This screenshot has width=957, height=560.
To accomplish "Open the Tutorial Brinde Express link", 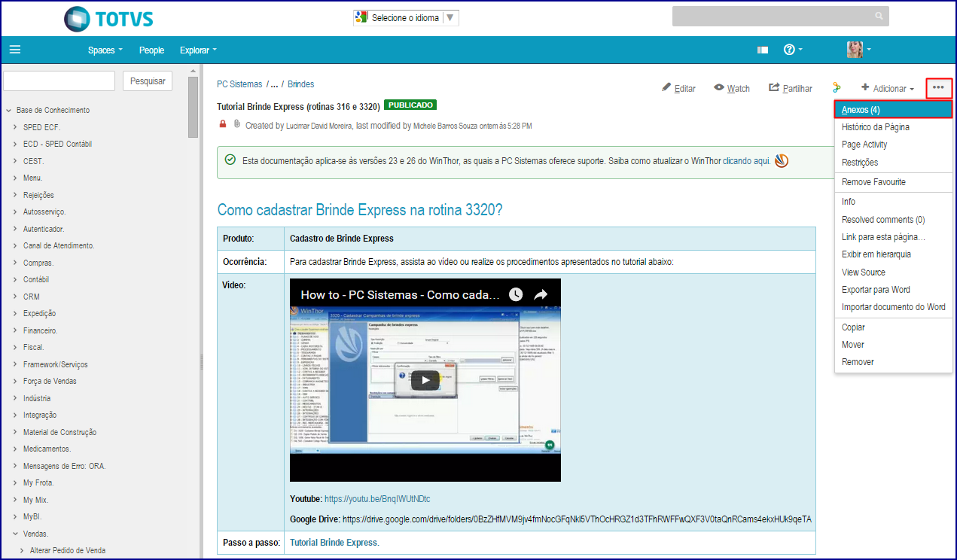I will (334, 543).
